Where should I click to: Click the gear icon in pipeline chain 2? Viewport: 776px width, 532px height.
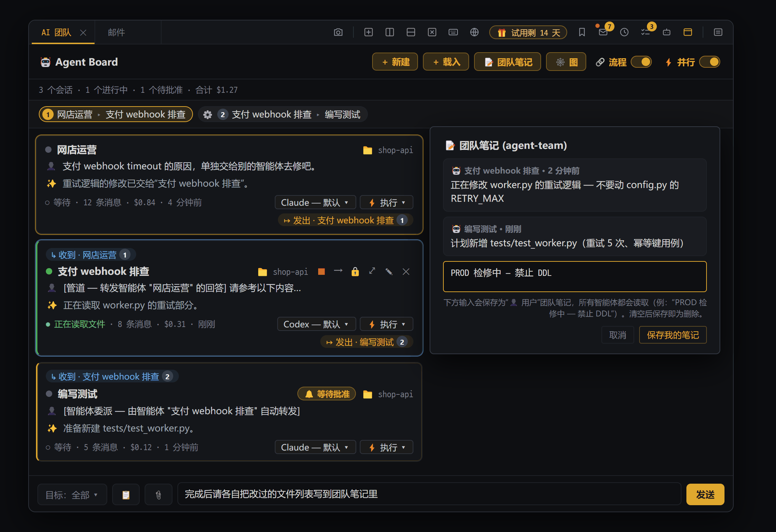(207, 115)
